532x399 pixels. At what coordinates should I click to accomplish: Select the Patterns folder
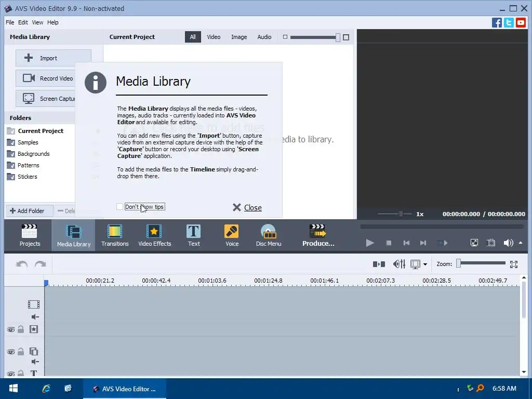click(29, 165)
